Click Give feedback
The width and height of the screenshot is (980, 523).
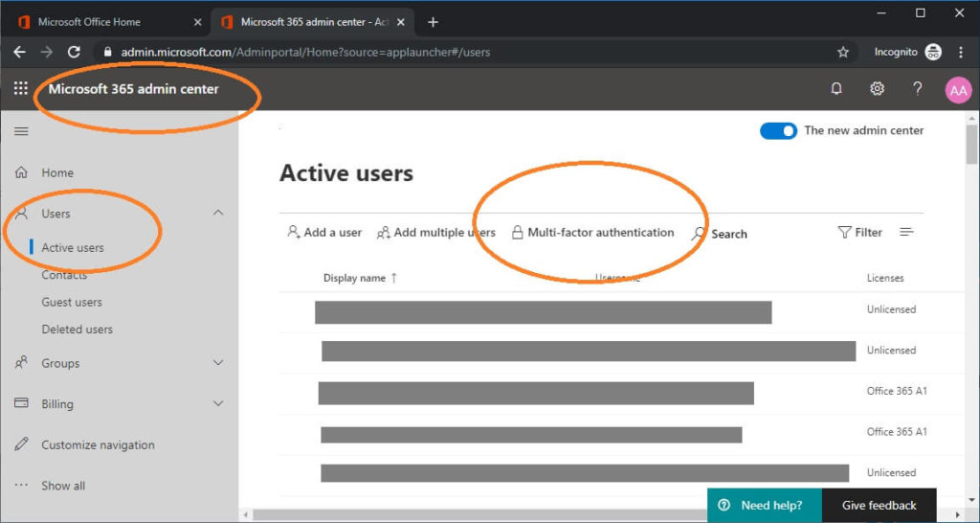pyautogui.click(x=879, y=506)
